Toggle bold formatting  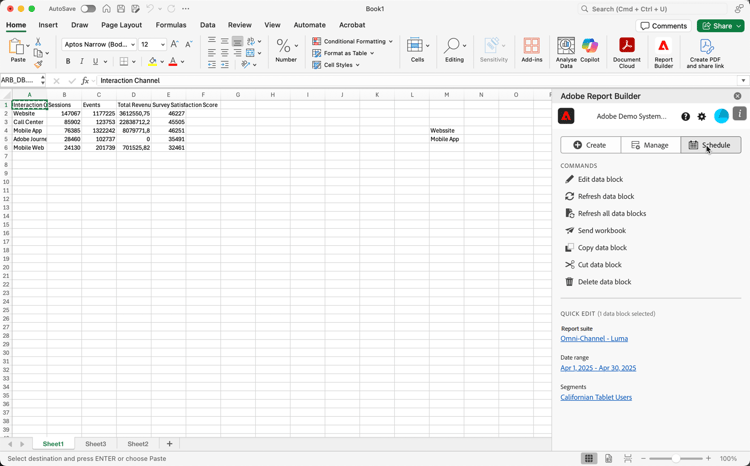pos(68,61)
